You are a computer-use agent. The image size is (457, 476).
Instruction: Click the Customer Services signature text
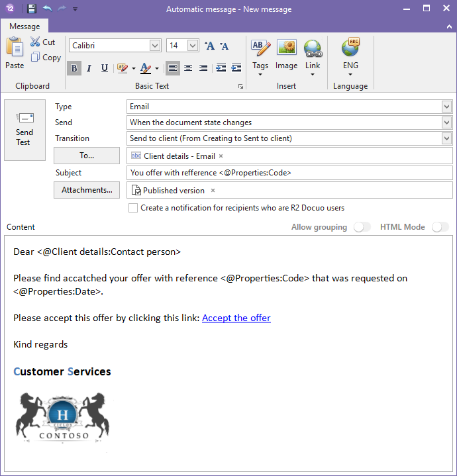[62, 371]
